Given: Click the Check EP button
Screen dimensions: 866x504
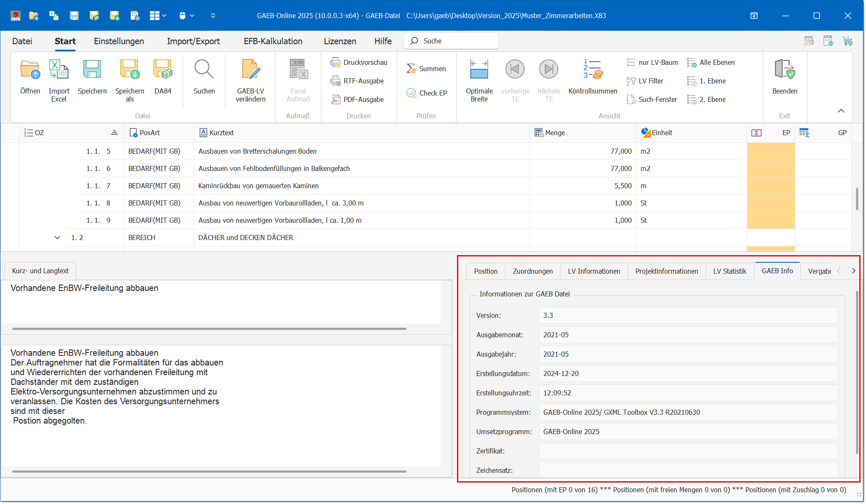Looking at the screenshot, I should [x=427, y=93].
